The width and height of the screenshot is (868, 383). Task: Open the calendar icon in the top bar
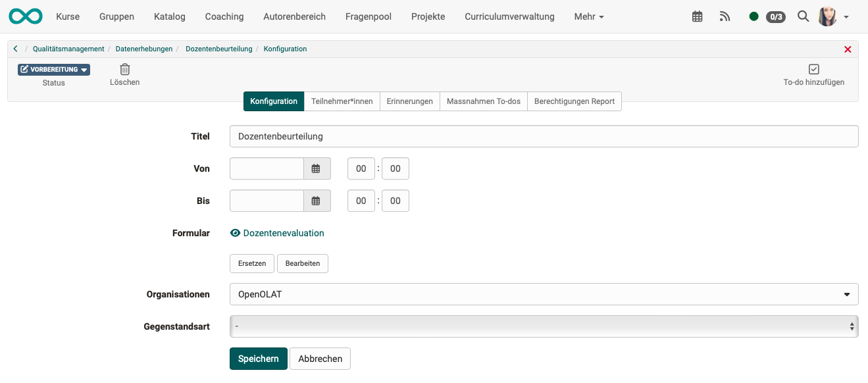(x=697, y=16)
